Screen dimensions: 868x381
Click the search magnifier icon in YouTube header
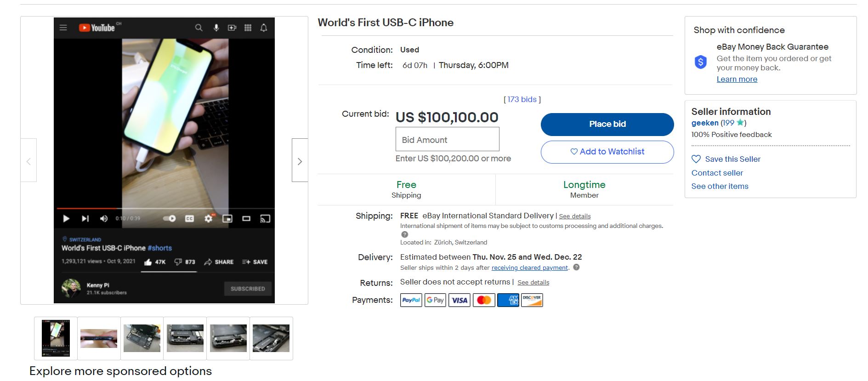click(x=199, y=28)
